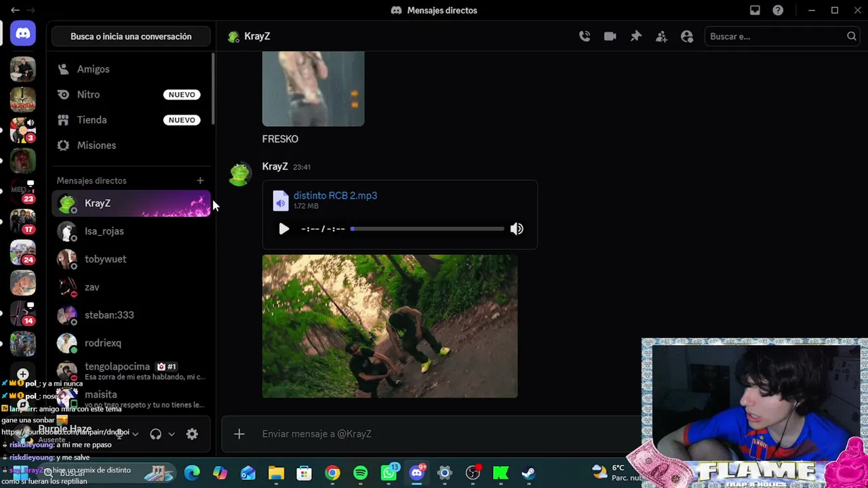
Task: Open Misiones quests page
Action: click(x=132, y=146)
